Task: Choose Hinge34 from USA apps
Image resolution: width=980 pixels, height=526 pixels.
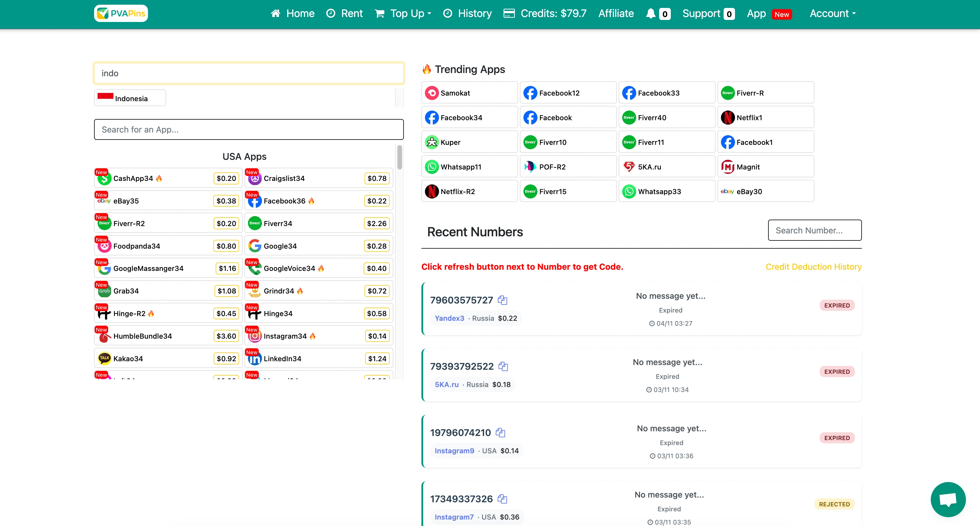Action: 319,313
